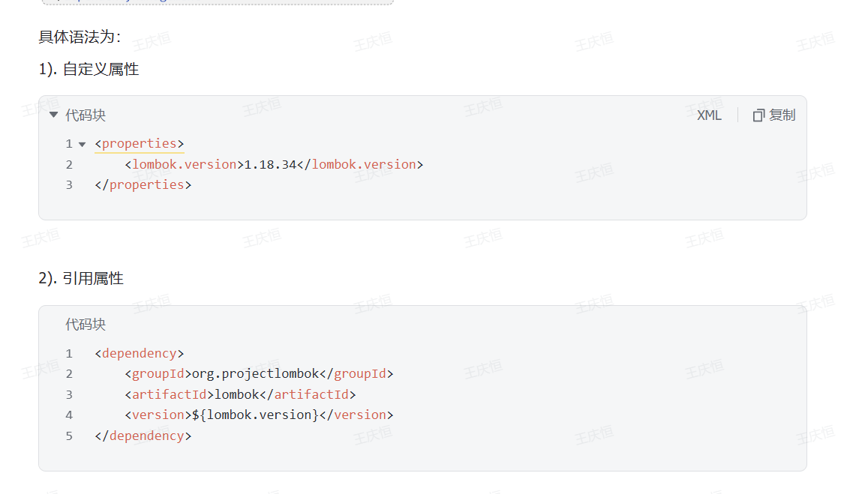The width and height of the screenshot is (868, 494).
Task: Click the copy icon in the XML code block
Action: pos(758,115)
